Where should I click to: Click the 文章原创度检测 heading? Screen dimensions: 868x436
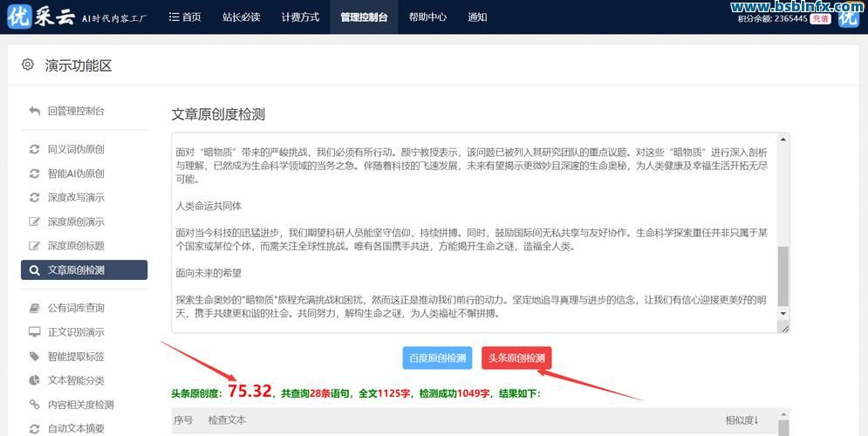(x=218, y=114)
